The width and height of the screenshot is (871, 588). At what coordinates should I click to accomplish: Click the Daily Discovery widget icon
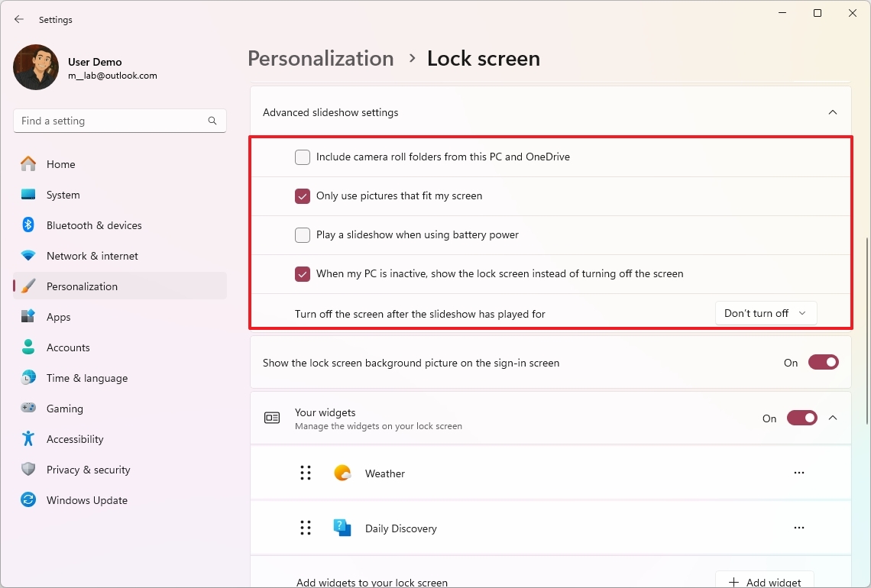(342, 528)
